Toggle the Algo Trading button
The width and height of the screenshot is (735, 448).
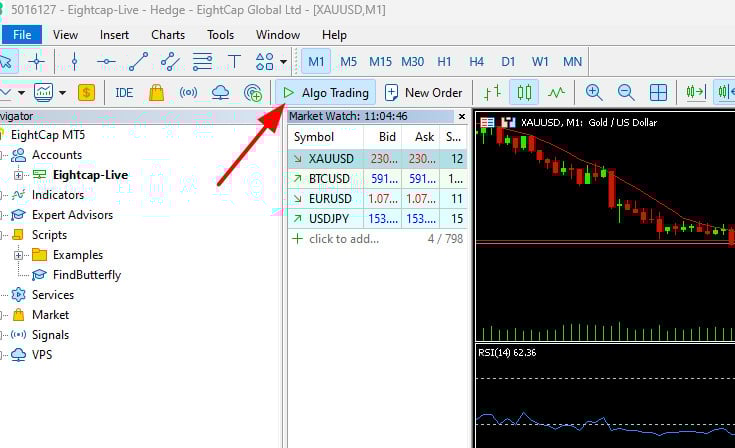point(325,93)
